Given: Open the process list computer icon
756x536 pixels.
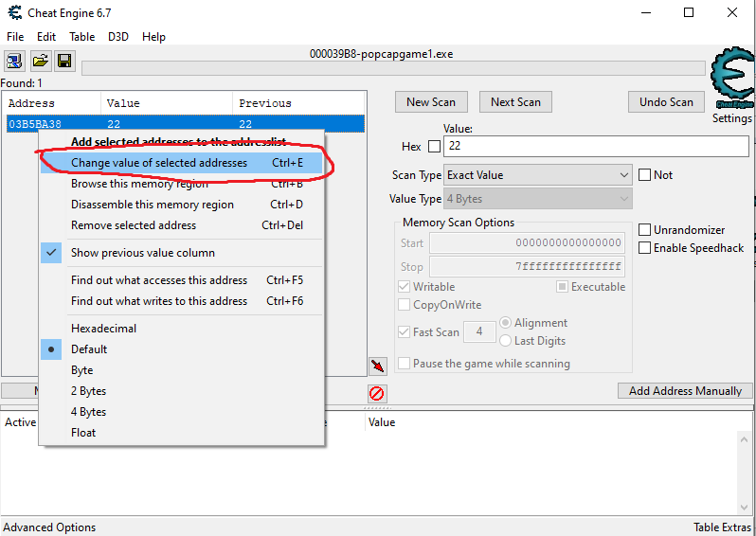Looking at the screenshot, I should pyautogui.click(x=15, y=61).
